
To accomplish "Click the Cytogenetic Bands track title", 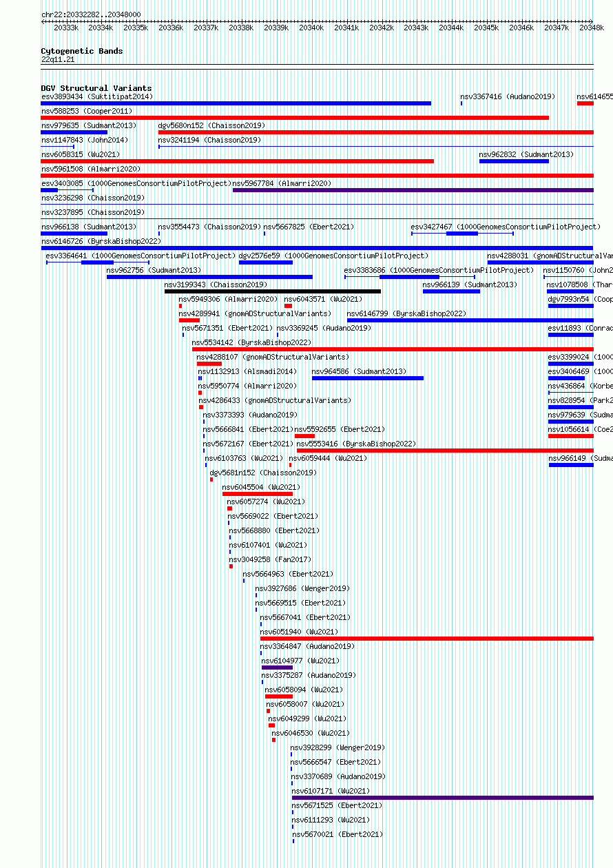I will [x=82, y=52].
